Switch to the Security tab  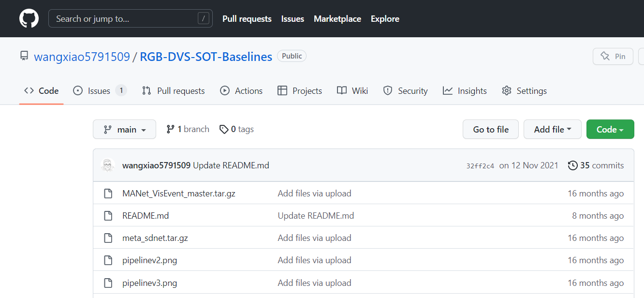coord(405,91)
